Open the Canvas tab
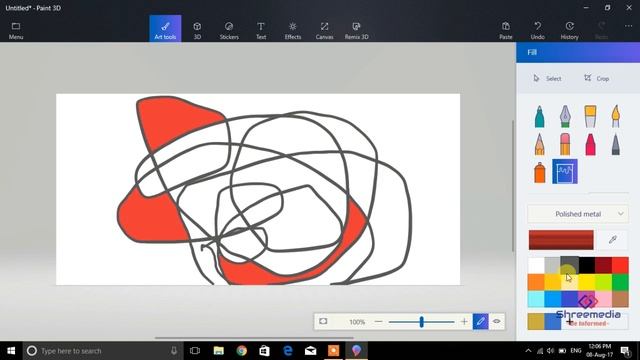 324,31
